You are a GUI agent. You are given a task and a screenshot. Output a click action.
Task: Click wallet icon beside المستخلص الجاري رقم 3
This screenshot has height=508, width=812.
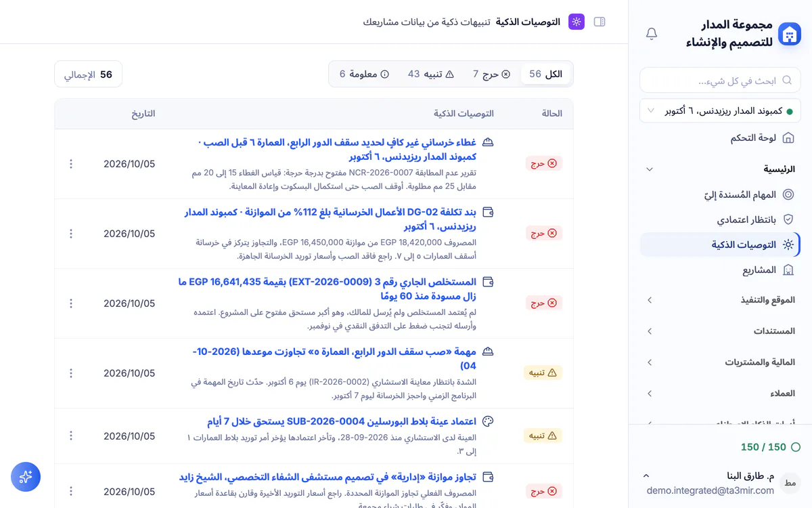pyautogui.click(x=488, y=282)
